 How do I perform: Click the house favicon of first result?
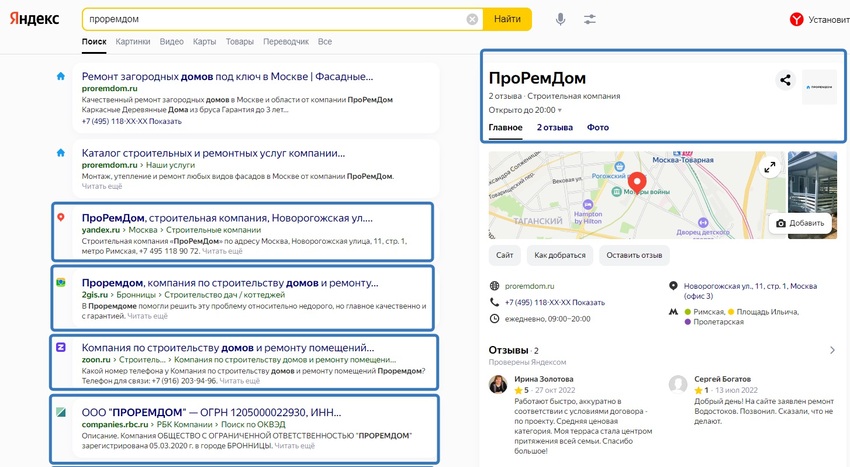[61, 76]
